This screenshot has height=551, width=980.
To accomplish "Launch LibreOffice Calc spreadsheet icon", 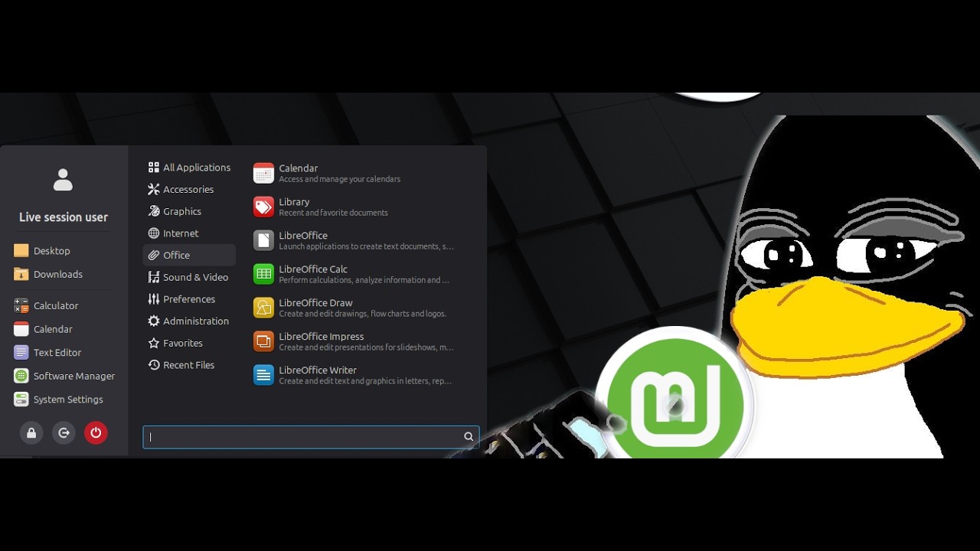I will click(x=263, y=274).
